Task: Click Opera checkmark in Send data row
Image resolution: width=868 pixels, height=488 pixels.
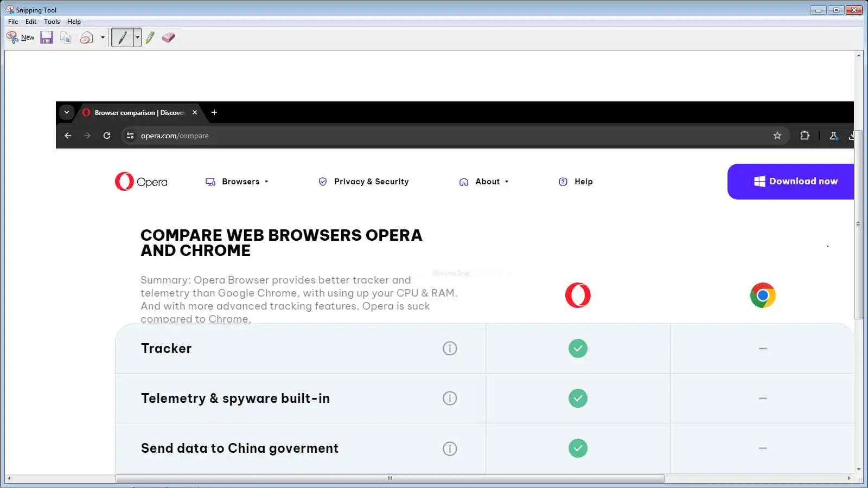Action: click(x=578, y=448)
